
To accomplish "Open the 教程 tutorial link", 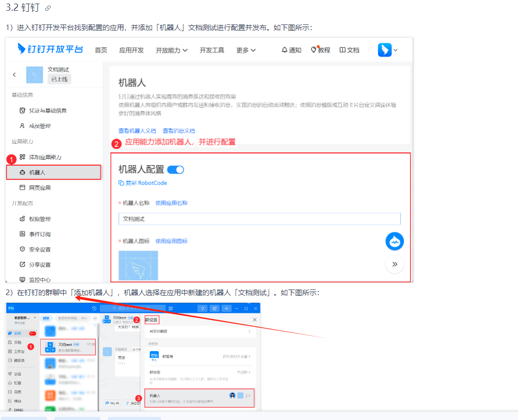I will (x=320, y=50).
